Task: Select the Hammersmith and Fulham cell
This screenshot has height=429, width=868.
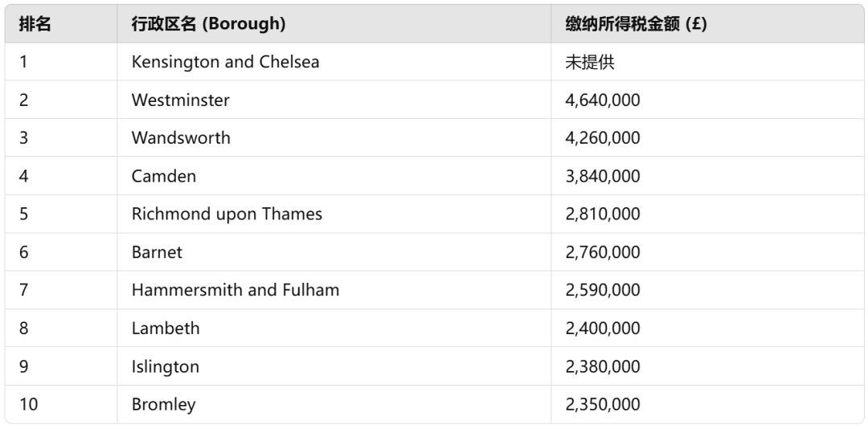Action: point(334,290)
